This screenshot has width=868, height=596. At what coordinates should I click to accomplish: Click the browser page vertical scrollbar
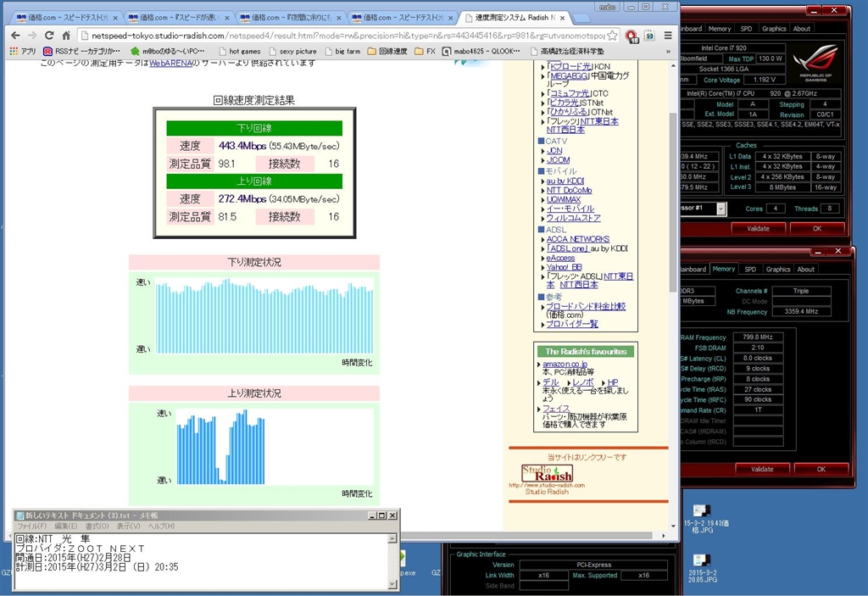[x=673, y=202]
